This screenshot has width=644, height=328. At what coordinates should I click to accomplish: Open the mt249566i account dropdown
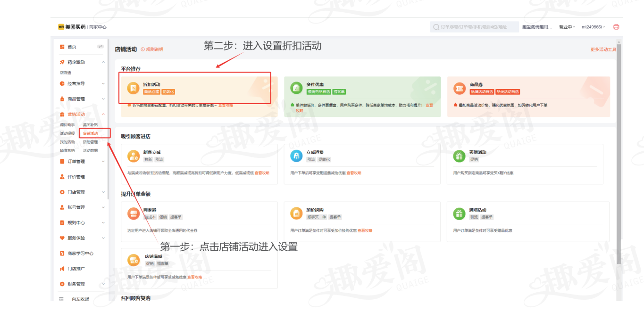[593, 27]
